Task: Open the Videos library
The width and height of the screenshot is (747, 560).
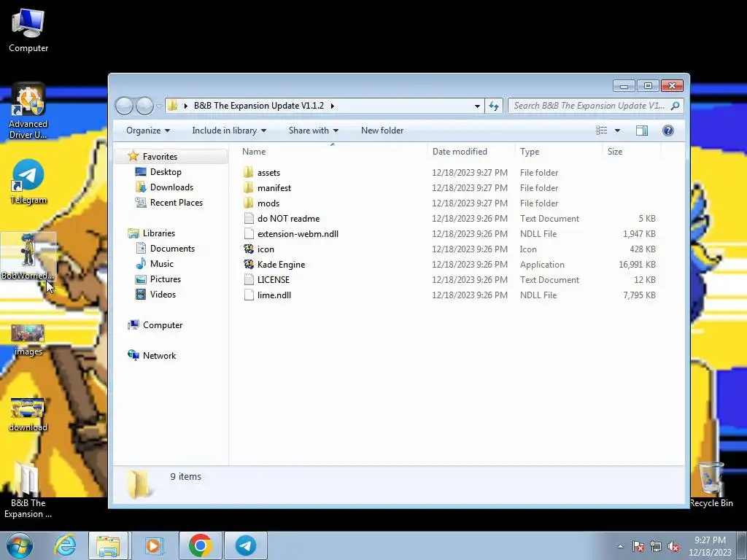Action: click(x=163, y=295)
